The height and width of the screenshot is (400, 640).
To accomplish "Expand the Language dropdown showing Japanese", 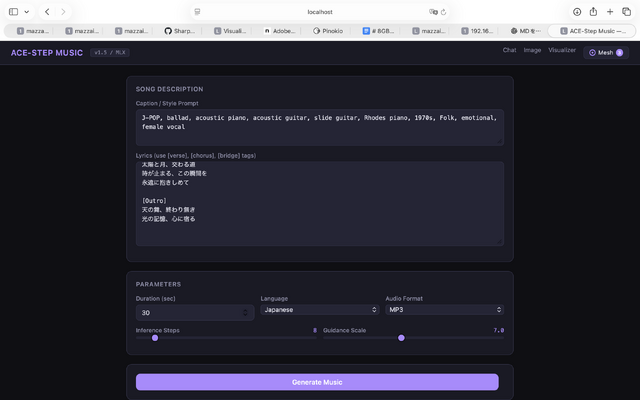I will tap(319, 310).
